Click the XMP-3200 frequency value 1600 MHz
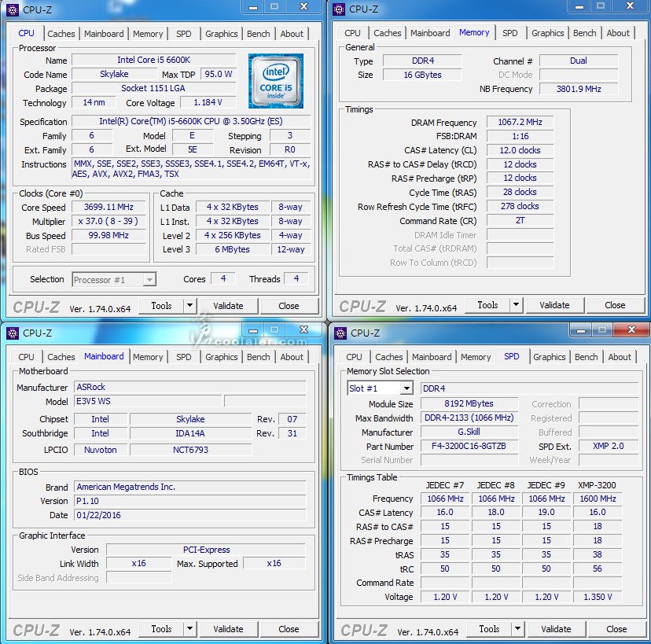The image size is (651, 644). click(598, 499)
